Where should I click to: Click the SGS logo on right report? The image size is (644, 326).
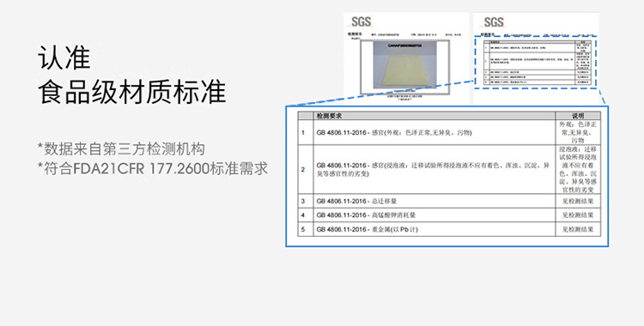coord(493,22)
